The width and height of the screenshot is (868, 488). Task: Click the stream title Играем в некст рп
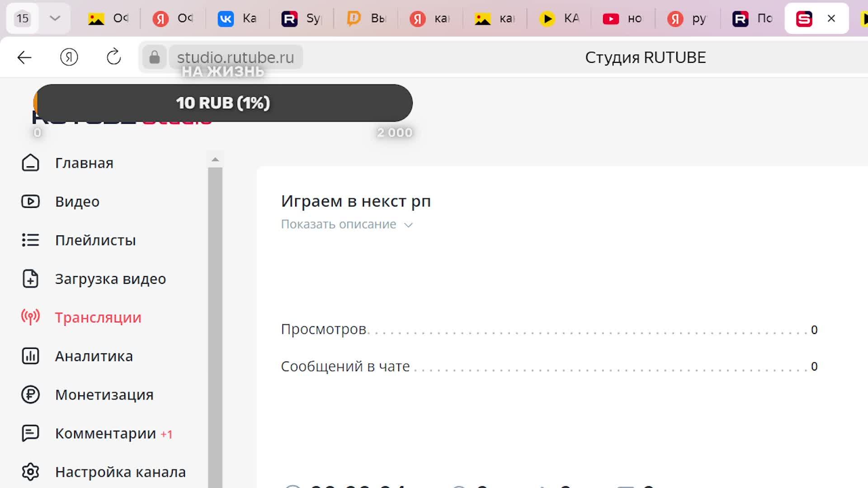pos(356,201)
